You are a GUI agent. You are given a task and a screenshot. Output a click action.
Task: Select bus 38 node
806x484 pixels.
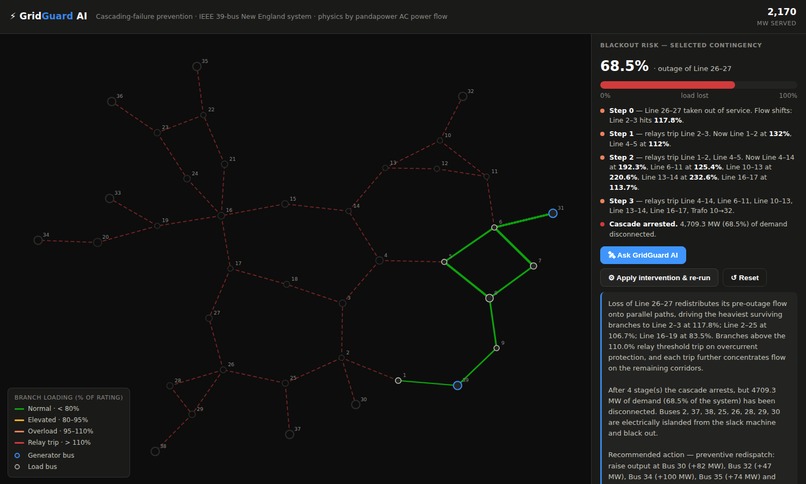[x=155, y=451]
